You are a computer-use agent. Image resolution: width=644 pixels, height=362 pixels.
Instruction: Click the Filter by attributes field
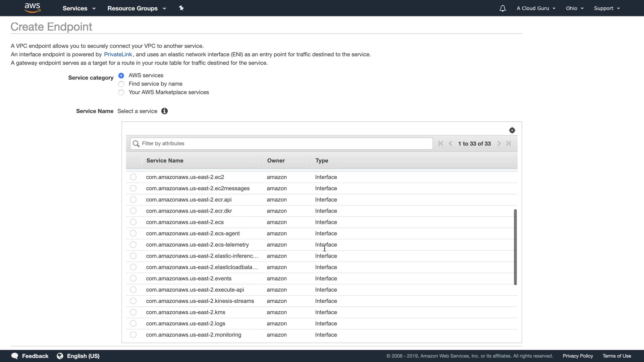(x=282, y=143)
